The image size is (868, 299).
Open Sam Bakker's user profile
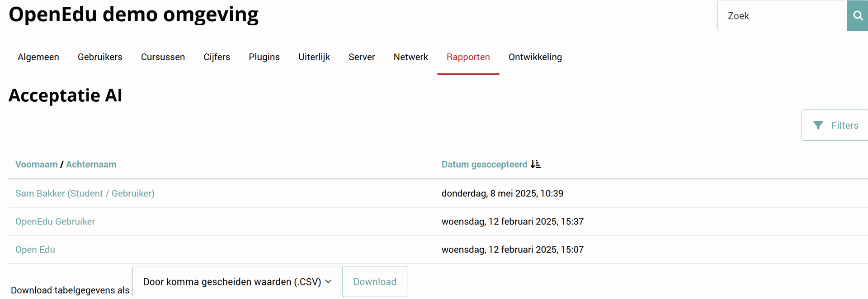click(x=85, y=194)
